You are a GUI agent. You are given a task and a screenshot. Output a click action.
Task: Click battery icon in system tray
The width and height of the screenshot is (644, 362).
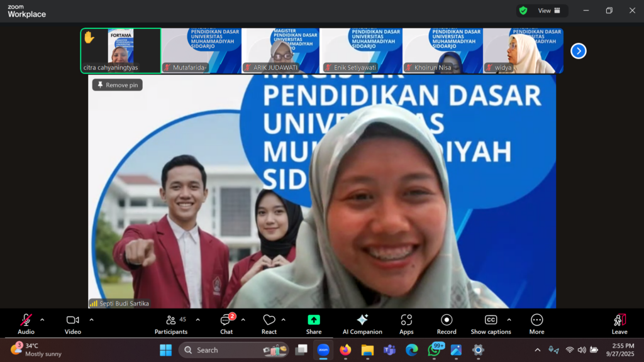[x=594, y=350]
